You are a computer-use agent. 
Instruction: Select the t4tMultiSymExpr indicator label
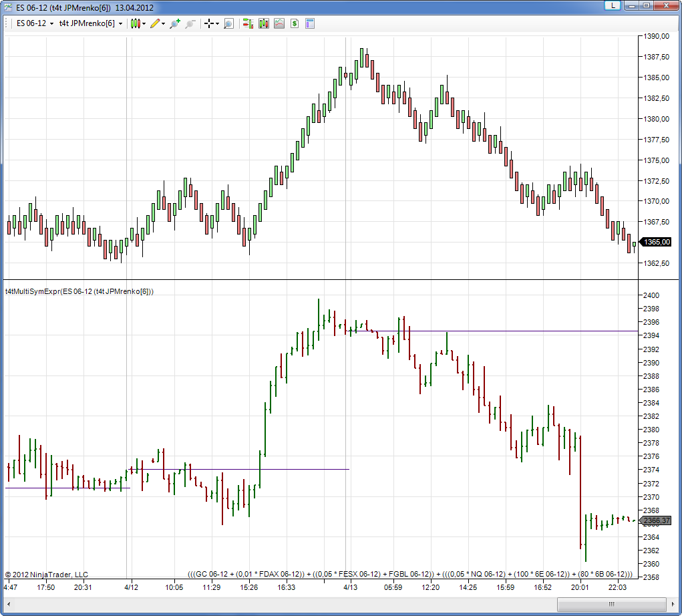pyautogui.click(x=79, y=291)
